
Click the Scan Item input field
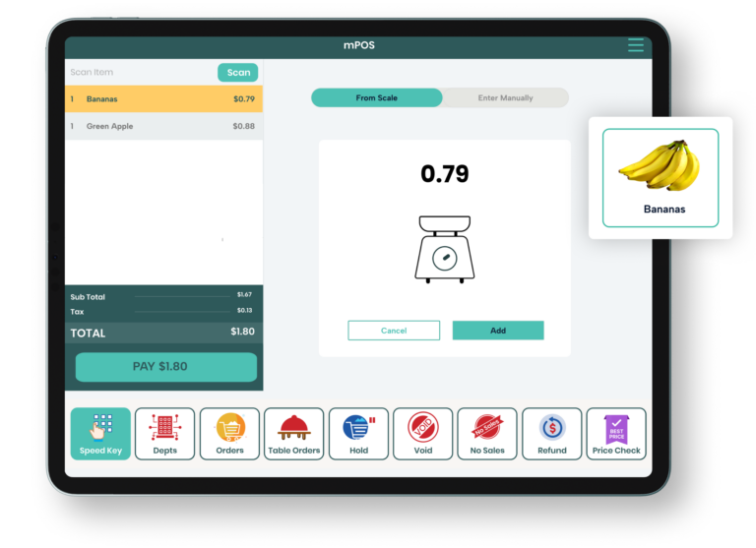tap(140, 73)
